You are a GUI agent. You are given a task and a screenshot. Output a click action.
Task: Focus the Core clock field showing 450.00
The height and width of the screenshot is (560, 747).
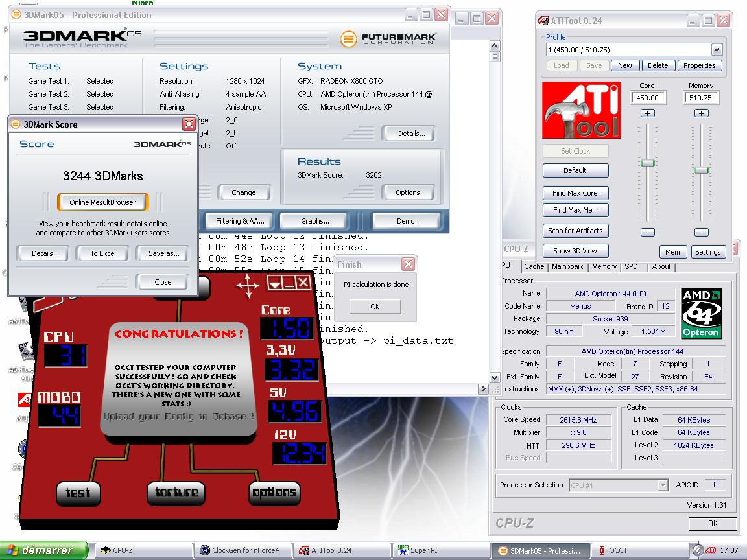[x=647, y=98]
